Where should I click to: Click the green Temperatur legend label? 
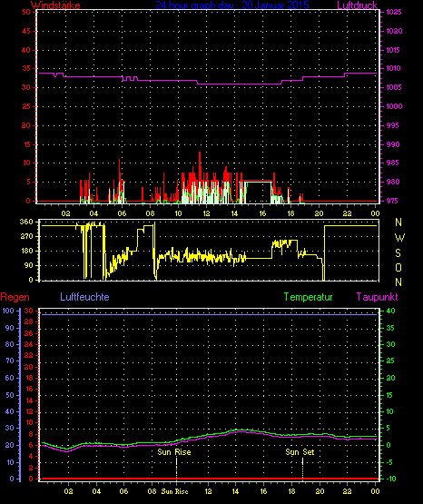308,297
